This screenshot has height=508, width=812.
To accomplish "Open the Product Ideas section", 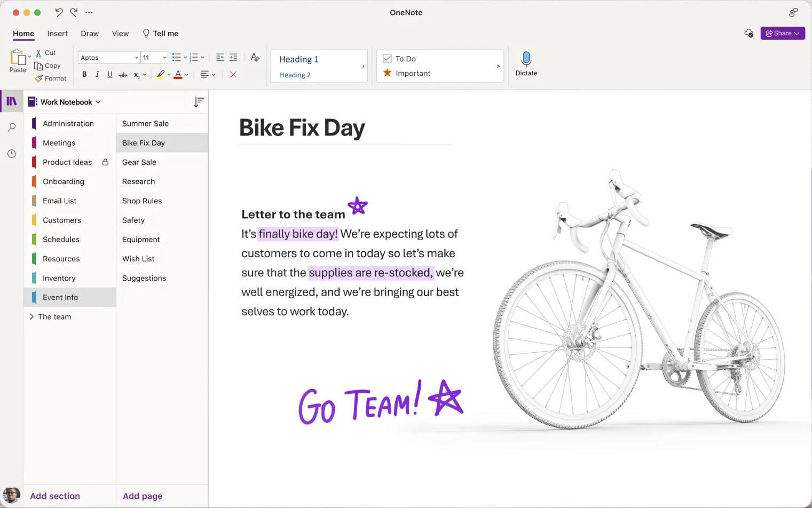I will coord(70,162).
